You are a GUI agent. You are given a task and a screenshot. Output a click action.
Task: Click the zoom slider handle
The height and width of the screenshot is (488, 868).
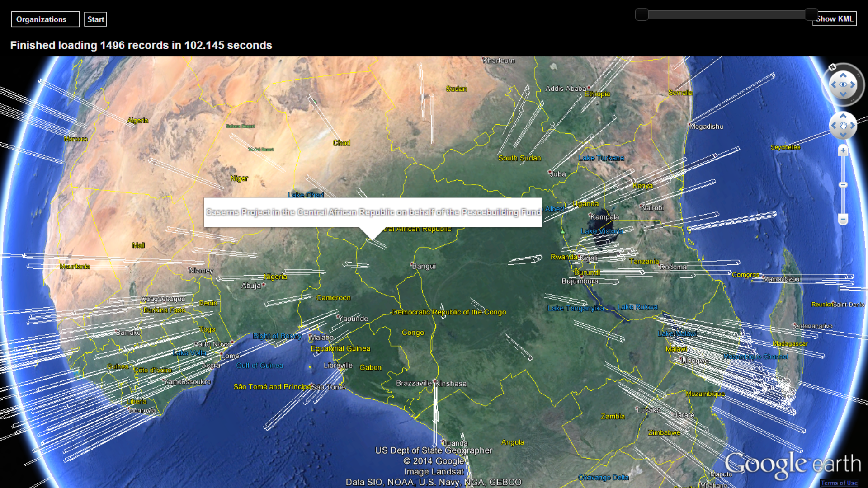click(843, 184)
